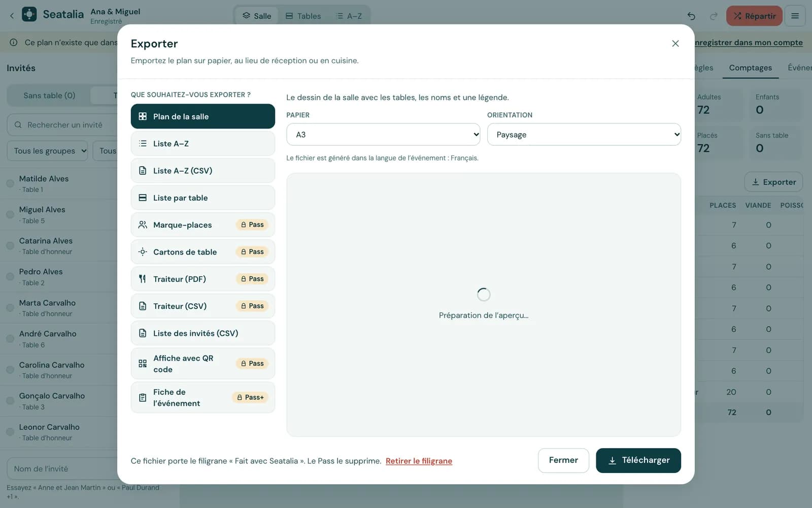Select Liste A–Z (CSV) export

pyautogui.click(x=202, y=171)
